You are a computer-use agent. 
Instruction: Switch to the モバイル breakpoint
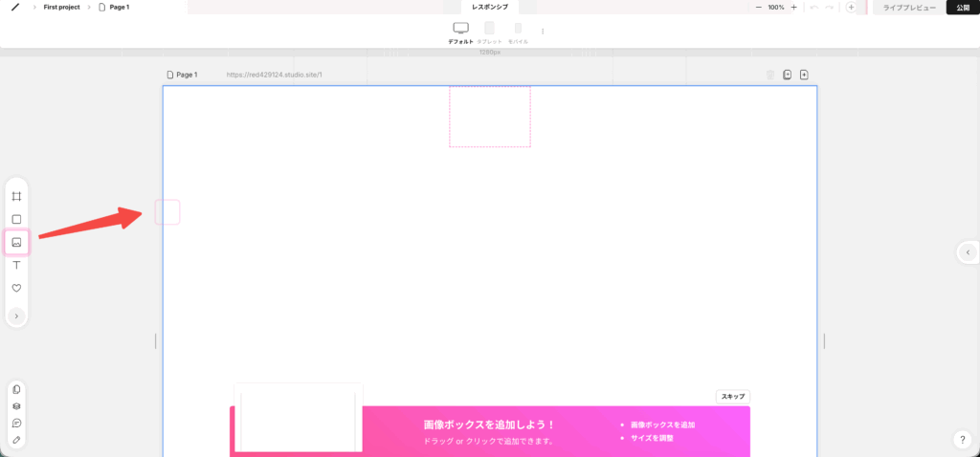coord(518,33)
